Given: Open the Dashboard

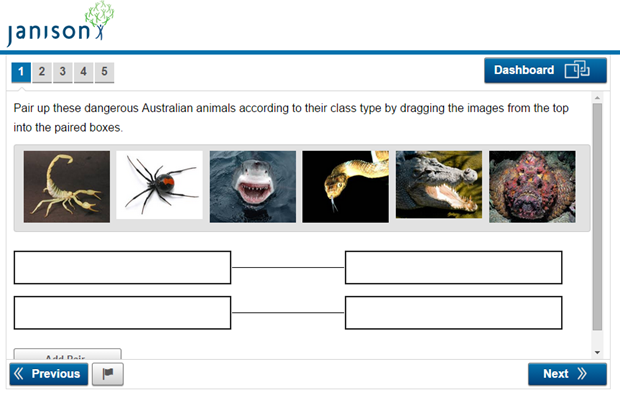Looking at the screenshot, I should 545,70.
